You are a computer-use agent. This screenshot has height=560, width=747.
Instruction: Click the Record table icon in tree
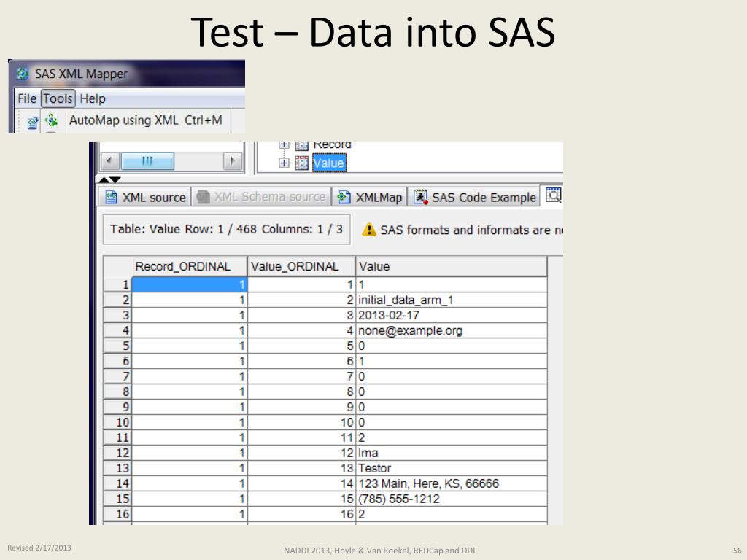[x=301, y=145]
